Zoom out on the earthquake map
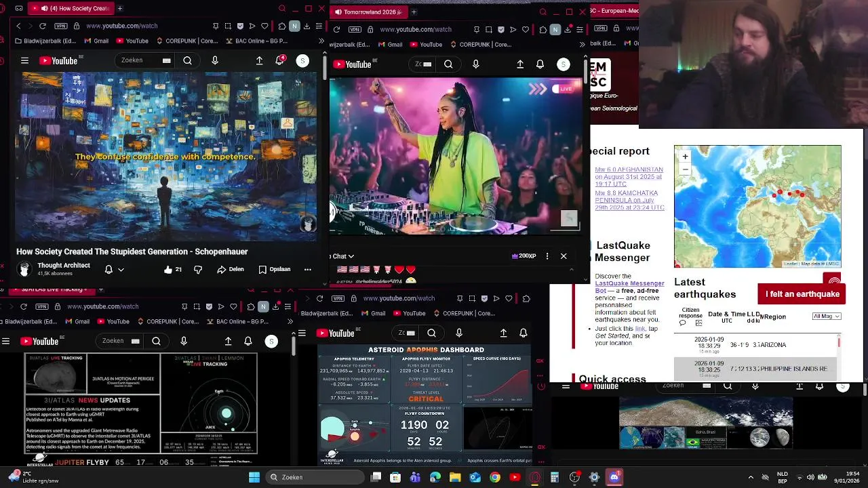868x488 pixels. (x=685, y=169)
